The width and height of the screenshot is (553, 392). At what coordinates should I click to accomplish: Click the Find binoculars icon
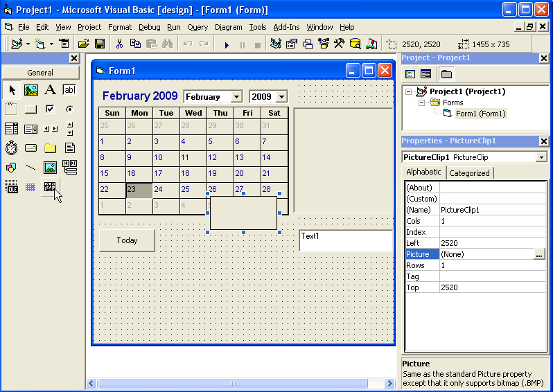[167, 44]
